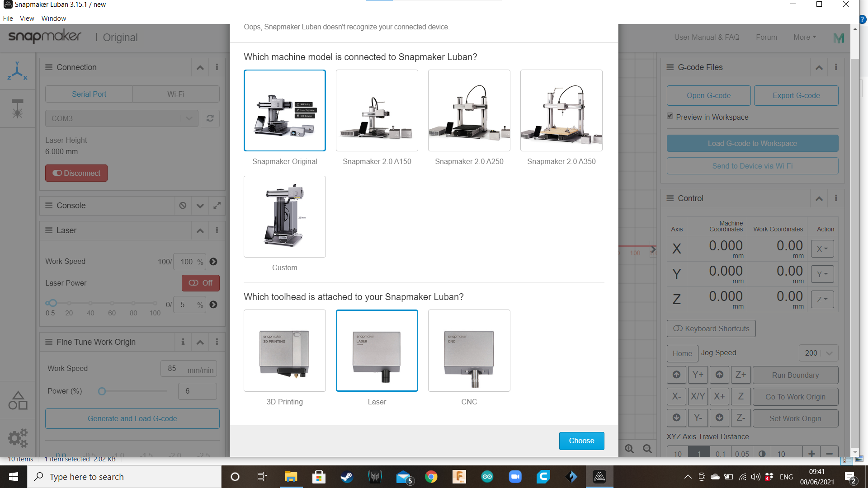This screenshot has width=868, height=488.
Task: Open the settings gears sidebar icon
Action: coord(17,437)
